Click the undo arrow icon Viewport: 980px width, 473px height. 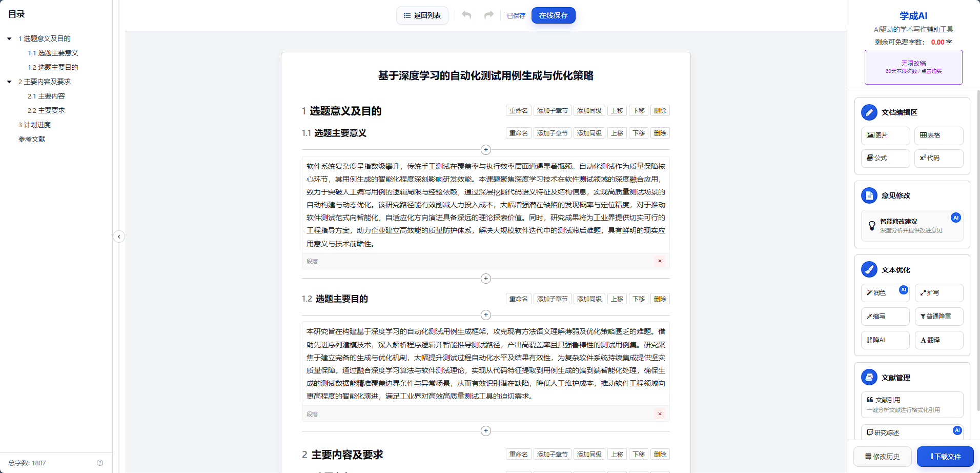click(466, 15)
